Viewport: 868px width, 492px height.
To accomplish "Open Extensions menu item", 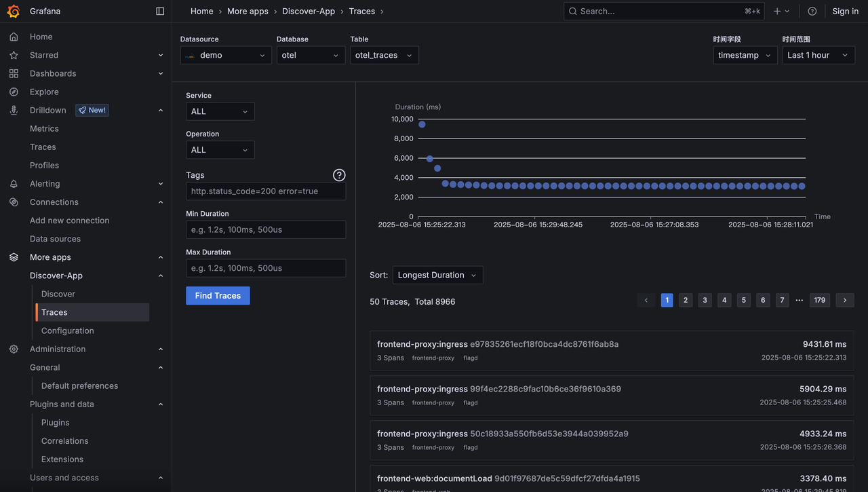I will pyautogui.click(x=62, y=459).
